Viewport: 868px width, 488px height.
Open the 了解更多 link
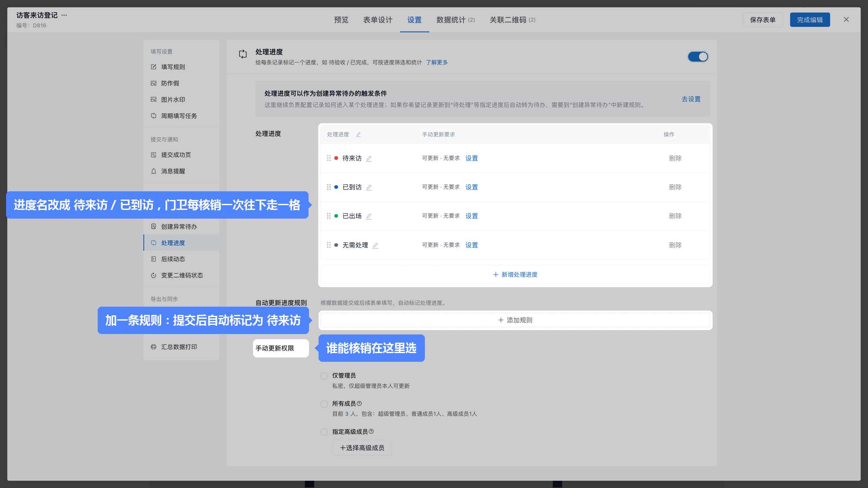pos(437,62)
